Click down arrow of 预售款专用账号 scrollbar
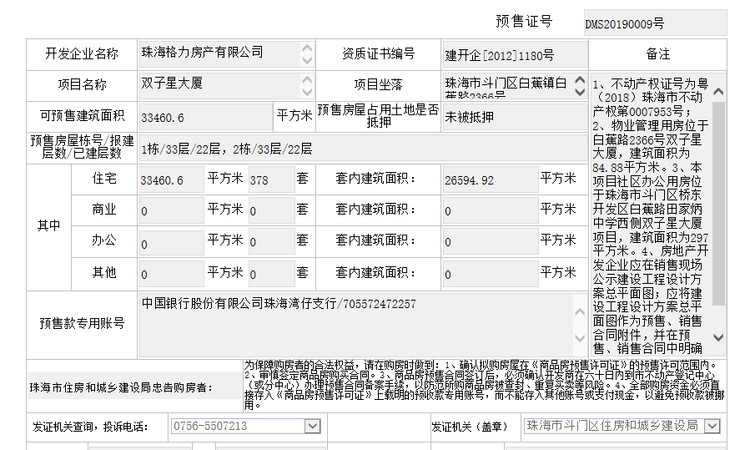This screenshot has height=450, width=750. tap(580, 338)
